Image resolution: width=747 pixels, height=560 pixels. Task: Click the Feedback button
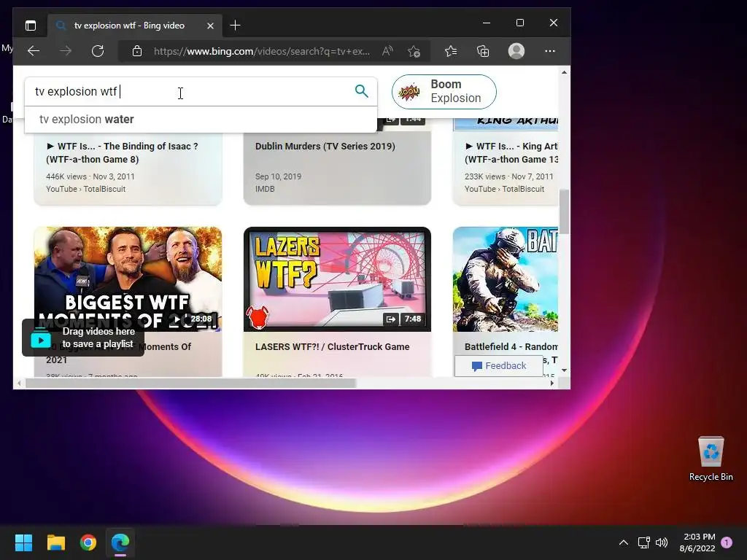pos(499,366)
